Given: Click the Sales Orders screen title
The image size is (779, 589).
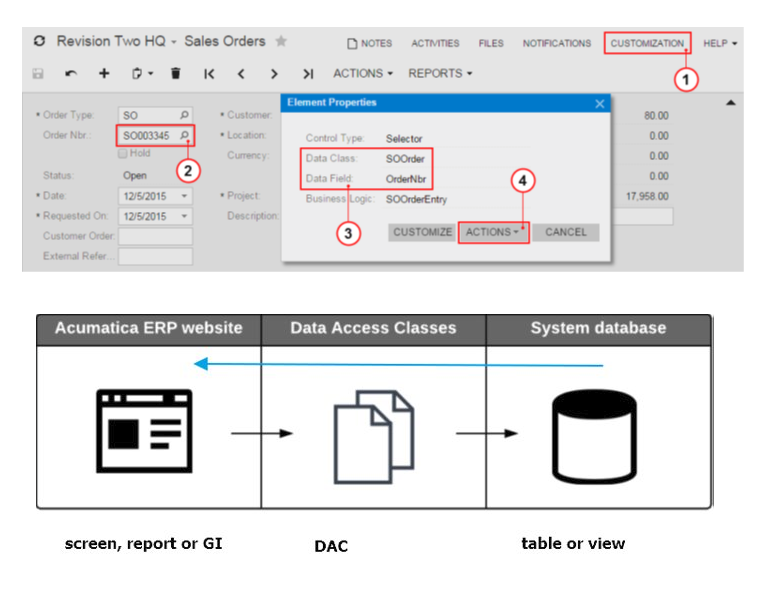Looking at the screenshot, I should coord(225,41).
